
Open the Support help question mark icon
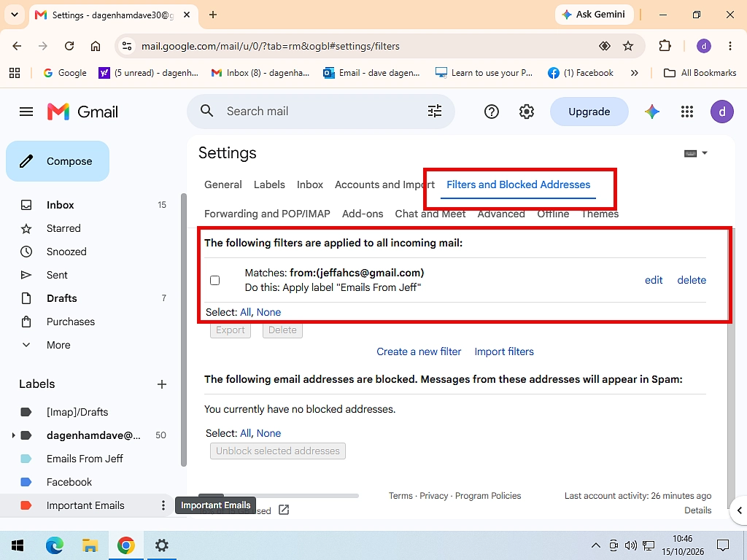[x=491, y=112]
